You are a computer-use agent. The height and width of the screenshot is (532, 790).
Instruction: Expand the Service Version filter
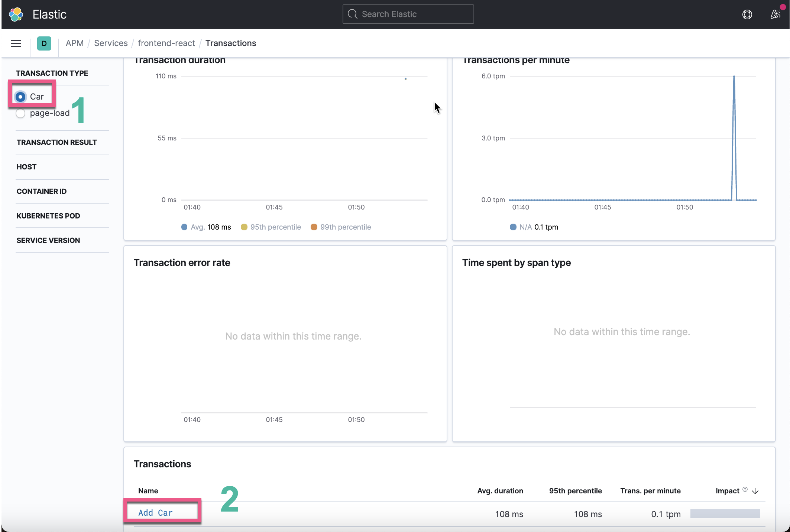pos(48,240)
